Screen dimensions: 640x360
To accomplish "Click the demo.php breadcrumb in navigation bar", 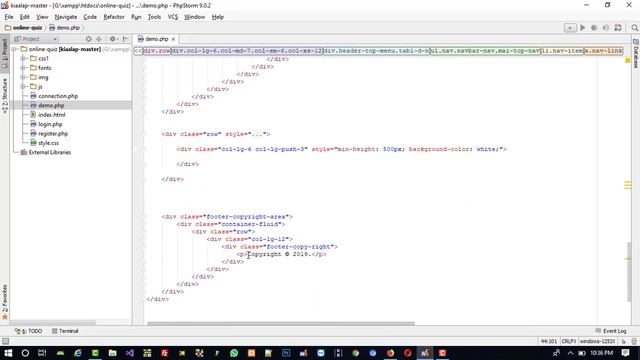I will pyautogui.click(x=64, y=28).
